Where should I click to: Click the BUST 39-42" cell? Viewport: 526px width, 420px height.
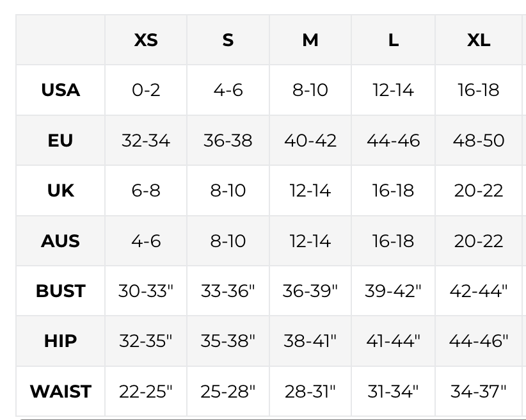point(393,291)
